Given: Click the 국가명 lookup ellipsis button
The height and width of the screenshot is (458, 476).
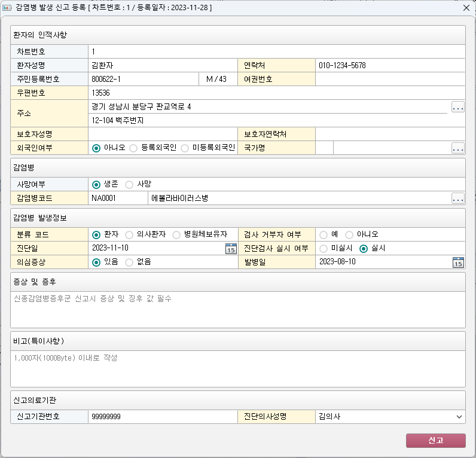Looking at the screenshot, I should [458, 148].
